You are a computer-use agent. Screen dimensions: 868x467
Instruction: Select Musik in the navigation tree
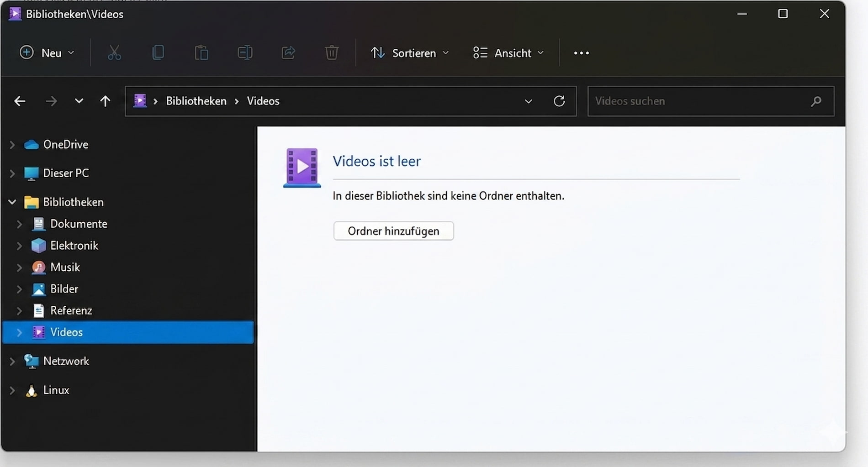pyautogui.click(x=65, y=267)
